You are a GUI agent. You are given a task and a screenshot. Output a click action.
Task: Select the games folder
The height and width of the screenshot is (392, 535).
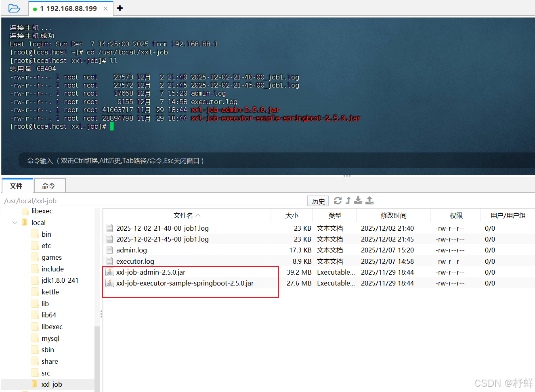pyautogui.click(x=52, y=257)
